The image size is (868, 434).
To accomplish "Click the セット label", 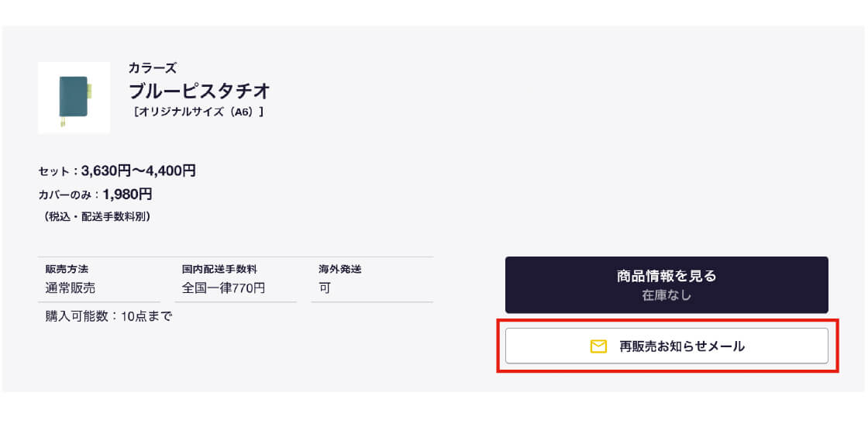I will (x=54, y=171).
